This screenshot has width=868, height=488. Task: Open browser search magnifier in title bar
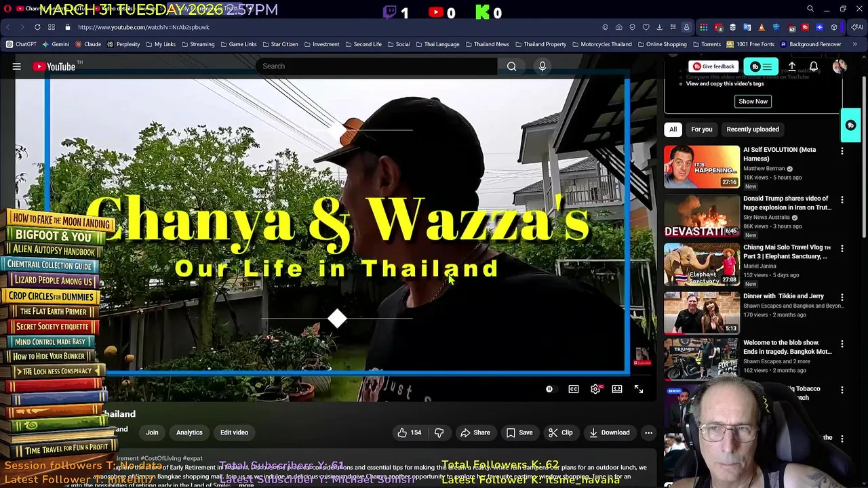click(810, 9)
